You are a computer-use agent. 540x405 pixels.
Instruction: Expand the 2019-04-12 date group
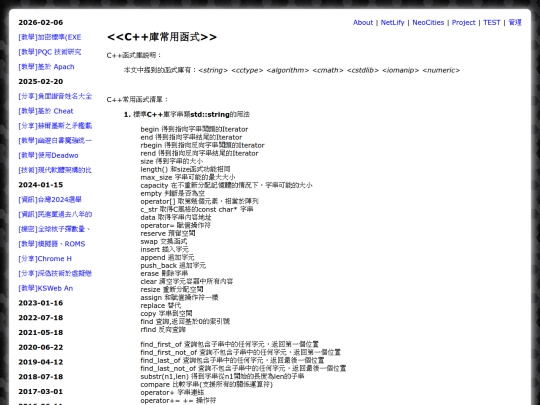(x=41, y=362)
